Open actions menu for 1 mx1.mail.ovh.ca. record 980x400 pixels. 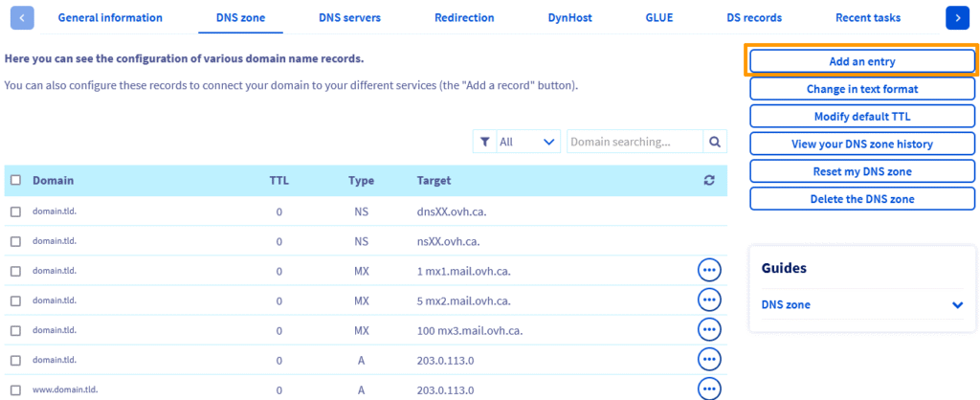pyautogui.click(x=709, y=270)
